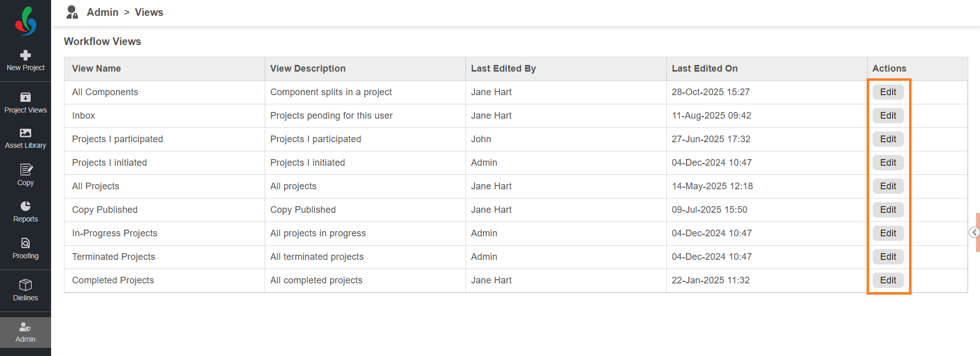Viewport: 980px width, 356px height.
Task: Go to the Copy module
Action: pos(26,170)
